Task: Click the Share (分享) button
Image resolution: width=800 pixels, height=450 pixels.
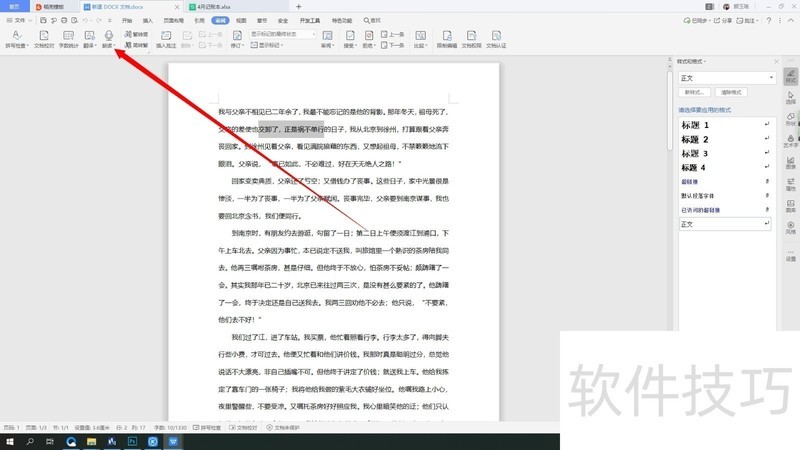Action: 722,20
